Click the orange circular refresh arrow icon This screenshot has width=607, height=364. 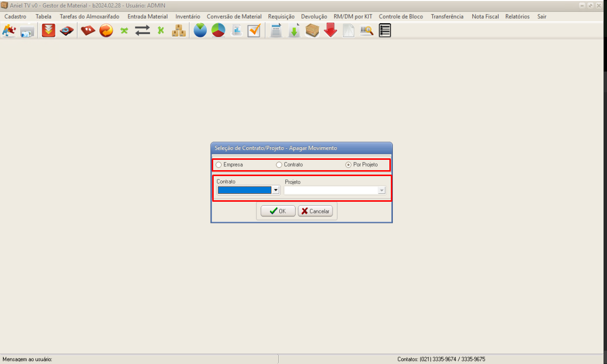click(x=106, y=31)
